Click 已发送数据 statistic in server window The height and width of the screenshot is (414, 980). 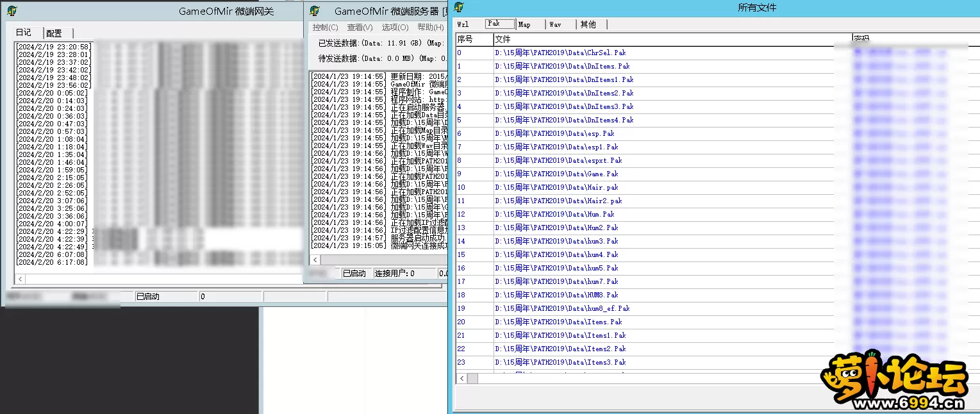coord(383,43)
